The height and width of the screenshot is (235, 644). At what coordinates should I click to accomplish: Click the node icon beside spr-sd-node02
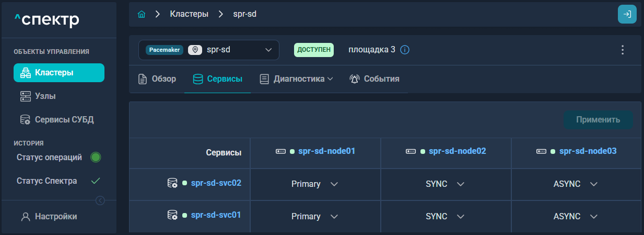(x=411, y=151)
